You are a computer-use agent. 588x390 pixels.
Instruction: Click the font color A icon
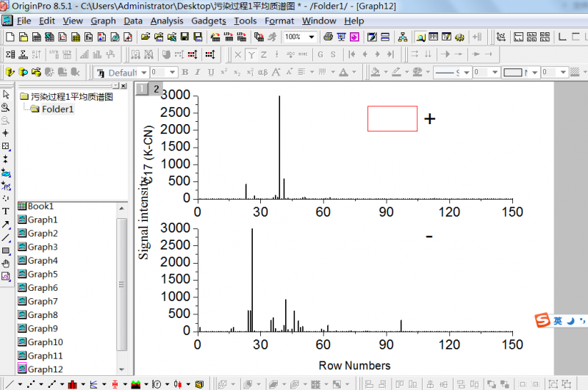pyautogui.click(x=343, y=72)
